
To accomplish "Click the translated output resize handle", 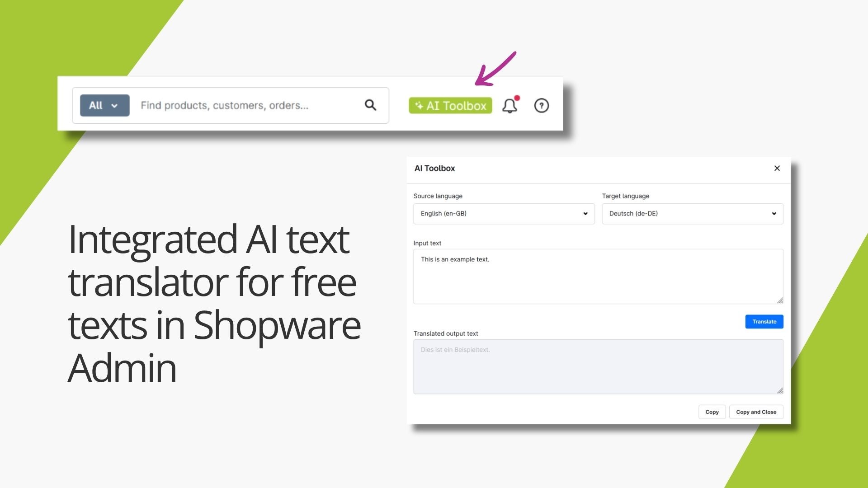I will coord(780,390).
